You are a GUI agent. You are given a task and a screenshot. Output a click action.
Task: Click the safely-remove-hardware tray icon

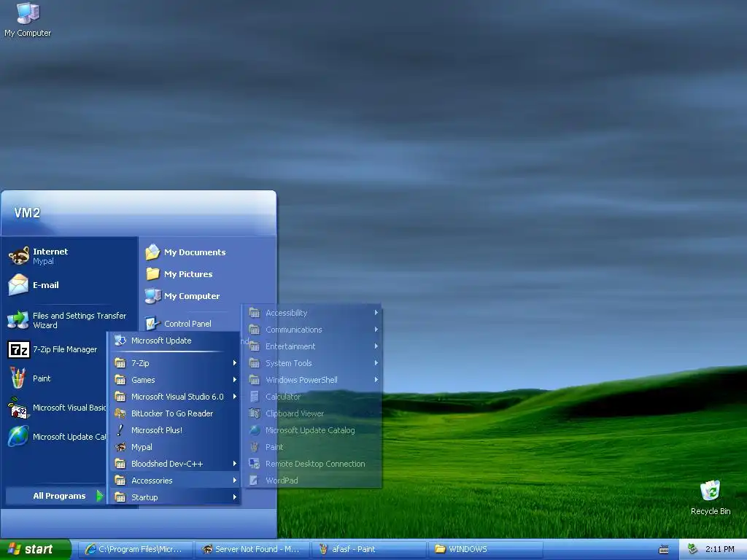point(692,549)
